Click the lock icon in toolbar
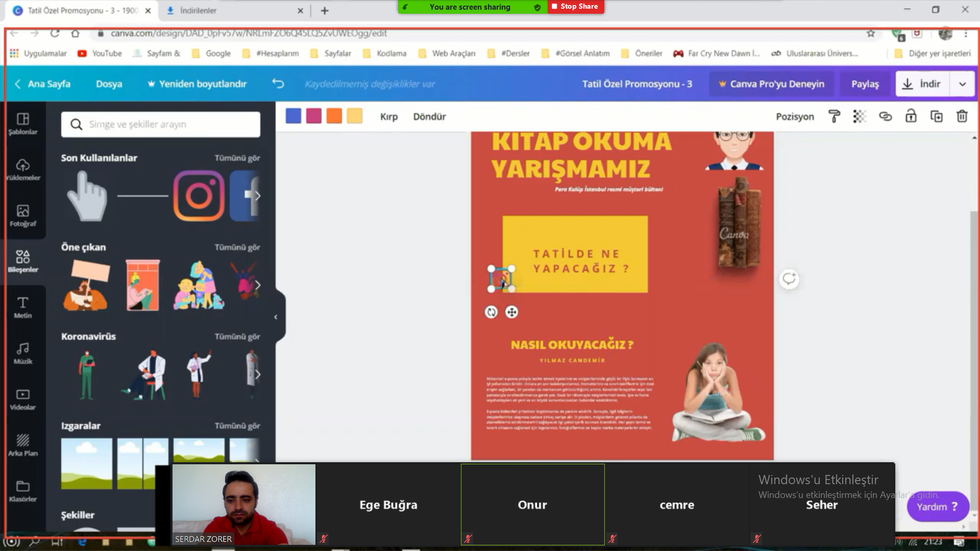This screenshot has height=551, width=980. click(x=911, y=116)
